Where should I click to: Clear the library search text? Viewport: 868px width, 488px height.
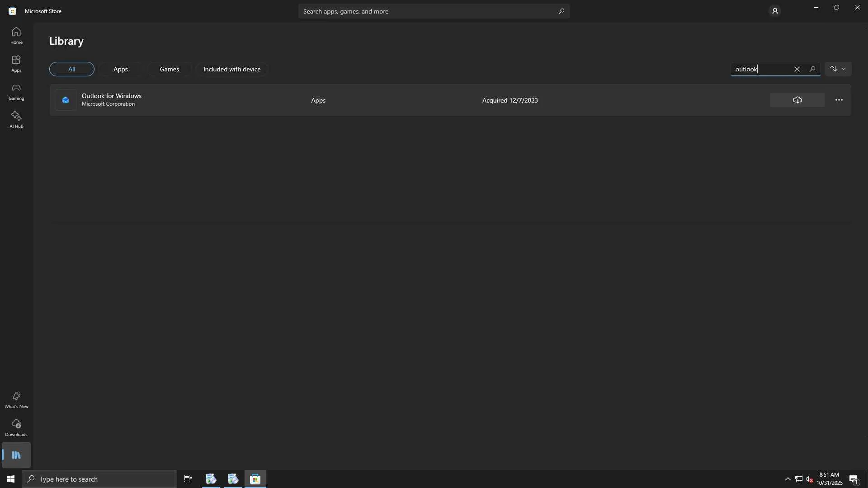pyautogui.click(x=797, y=69)
